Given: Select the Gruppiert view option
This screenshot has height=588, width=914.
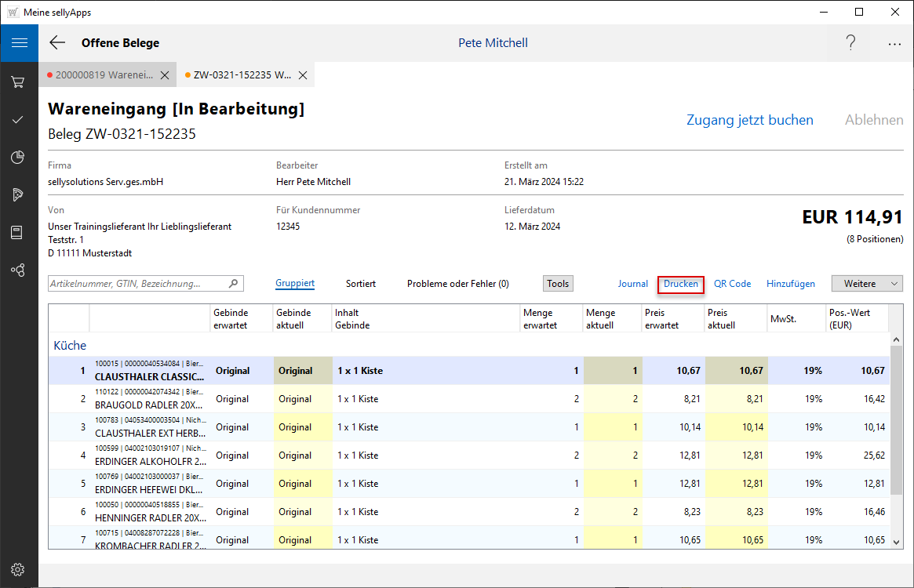Looking at the screenshot, I should [x=295, y=284].
